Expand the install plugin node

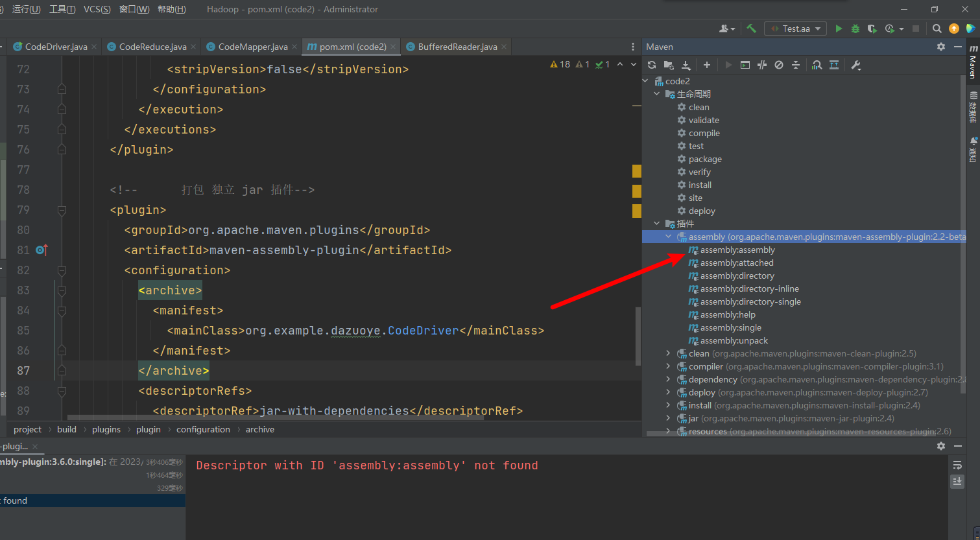(x=669, y=405)
